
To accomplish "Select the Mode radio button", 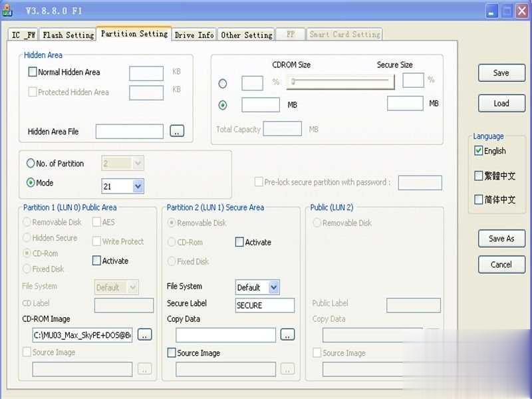I will pyautogui.click(x=31, y=182).
